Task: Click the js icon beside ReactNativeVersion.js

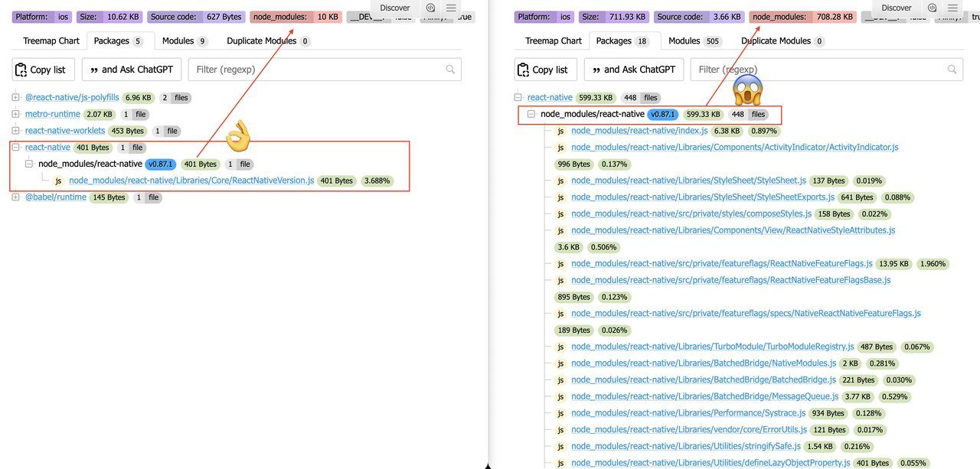Action: point(58,181)
